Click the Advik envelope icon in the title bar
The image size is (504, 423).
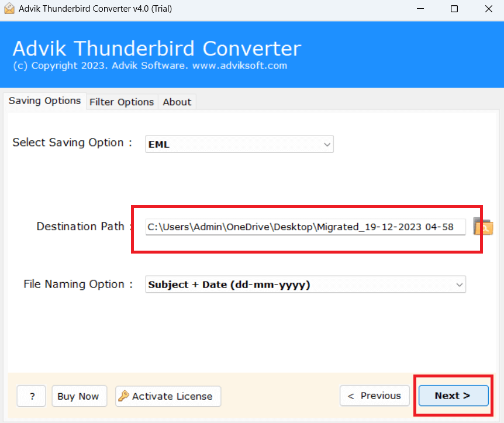click(9, 9)
